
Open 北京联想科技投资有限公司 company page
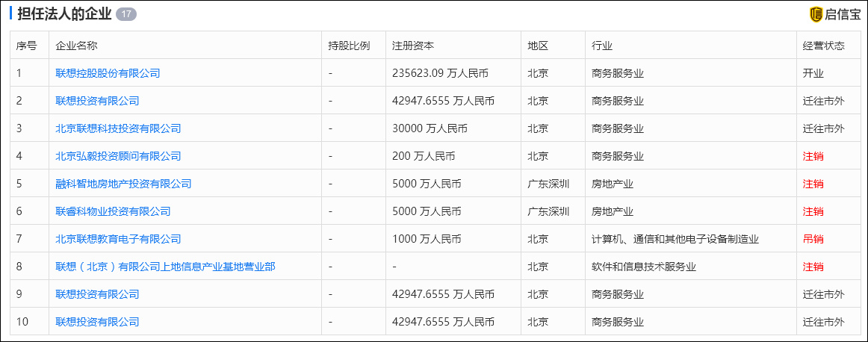118,128
